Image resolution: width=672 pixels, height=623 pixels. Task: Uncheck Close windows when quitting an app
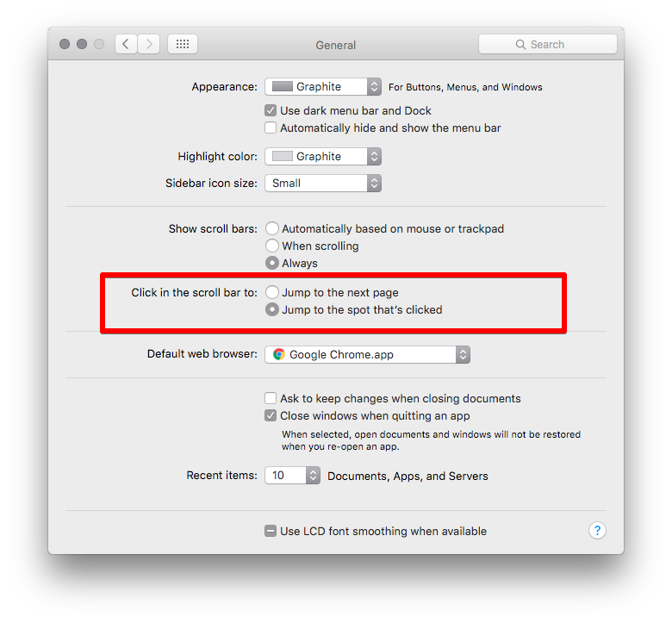pyautogui.click(x=271, y=415)
